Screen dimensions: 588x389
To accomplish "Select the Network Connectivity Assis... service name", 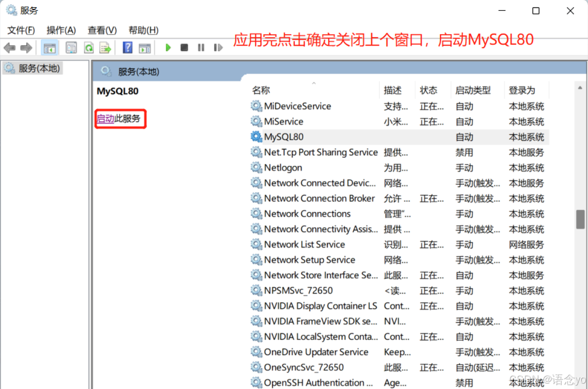I will point(321,229).
